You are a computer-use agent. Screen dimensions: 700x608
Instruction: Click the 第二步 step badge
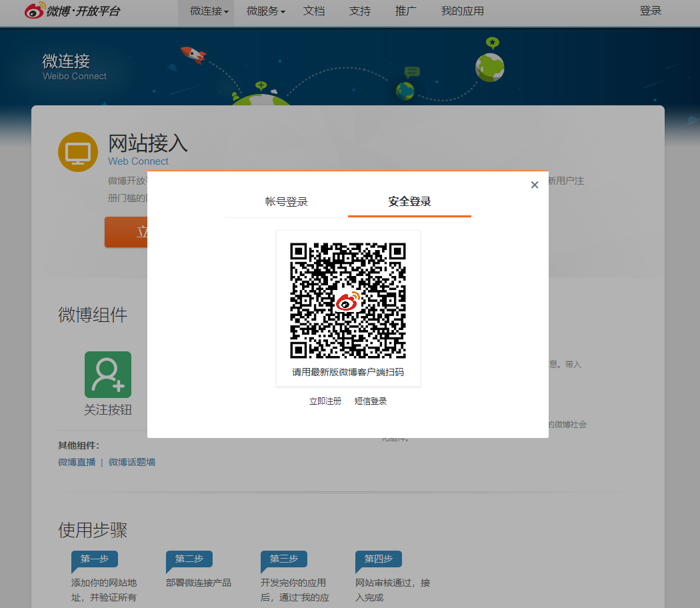click(x=189, y=559)
